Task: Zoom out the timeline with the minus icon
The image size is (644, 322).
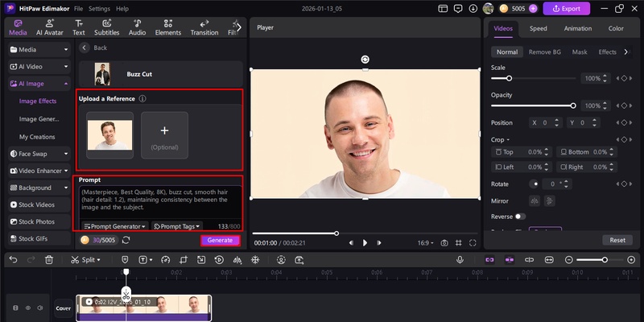Action: point(569,259)
